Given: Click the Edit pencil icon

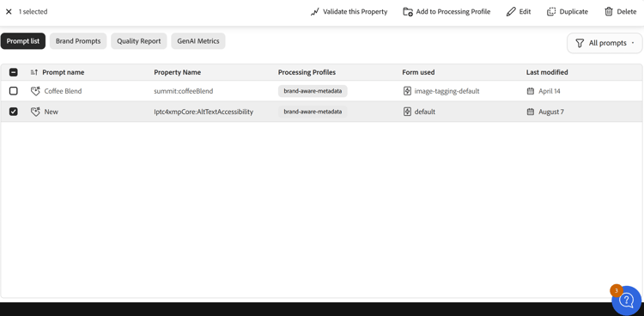Looking at the screenshot, I should (x=511, y=11).
